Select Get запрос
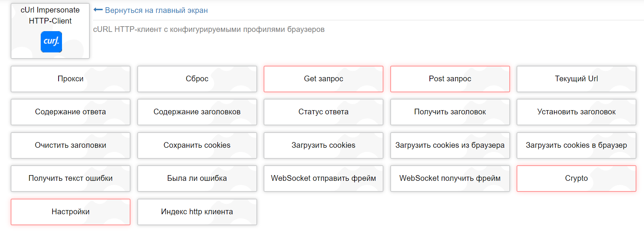Viewport: 644px width, 234px height. click(x=323, y=79)
